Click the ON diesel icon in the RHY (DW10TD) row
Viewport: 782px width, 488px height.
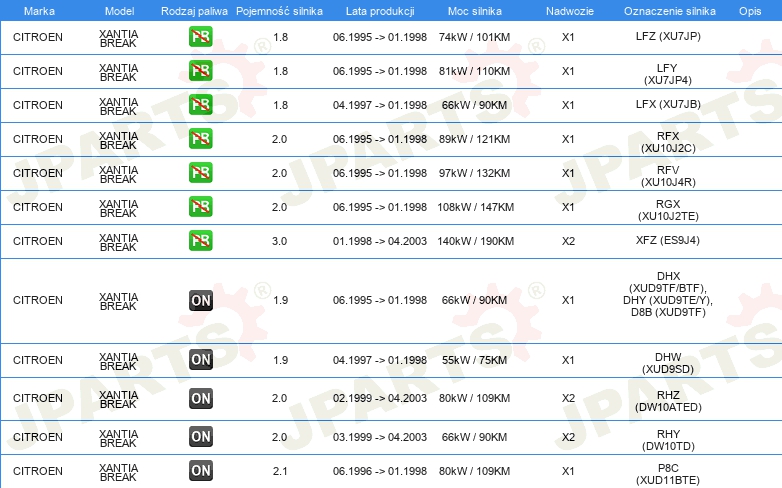point(201,436)
